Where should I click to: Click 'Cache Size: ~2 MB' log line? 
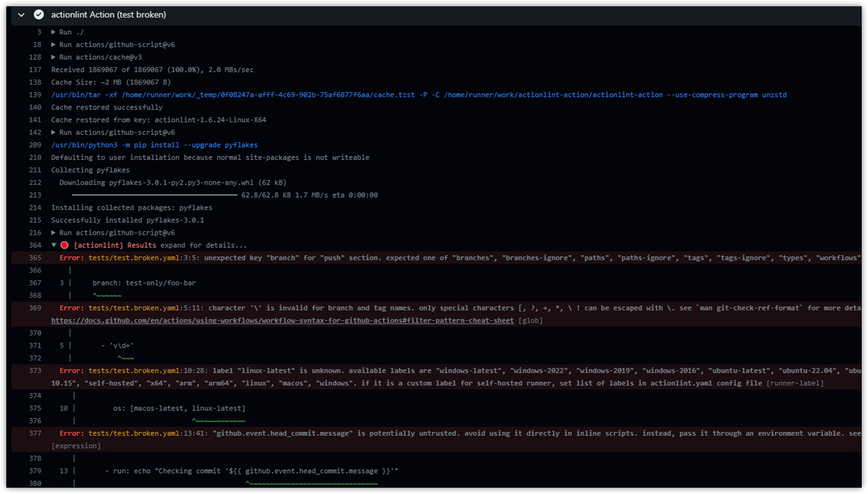pyautogui.click(x=111, y=83)
